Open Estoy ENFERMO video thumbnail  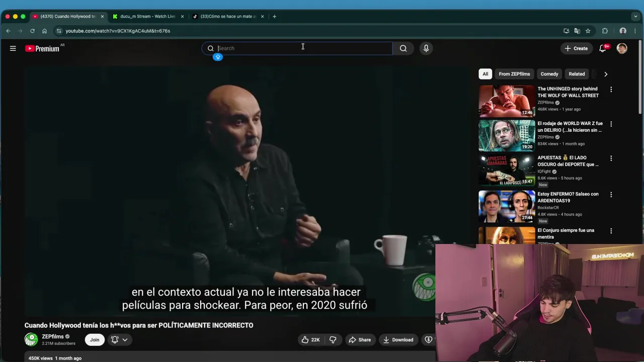pyautogui.click(x=507, y=207)
